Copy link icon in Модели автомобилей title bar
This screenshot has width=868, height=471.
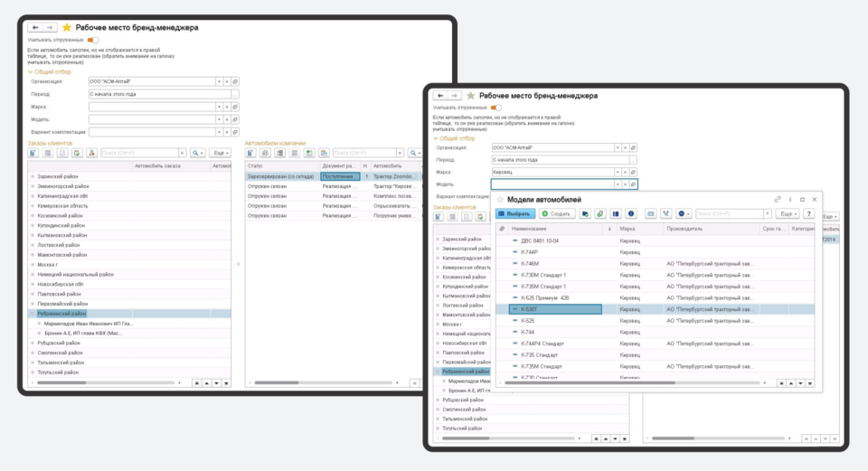point(777,199)
